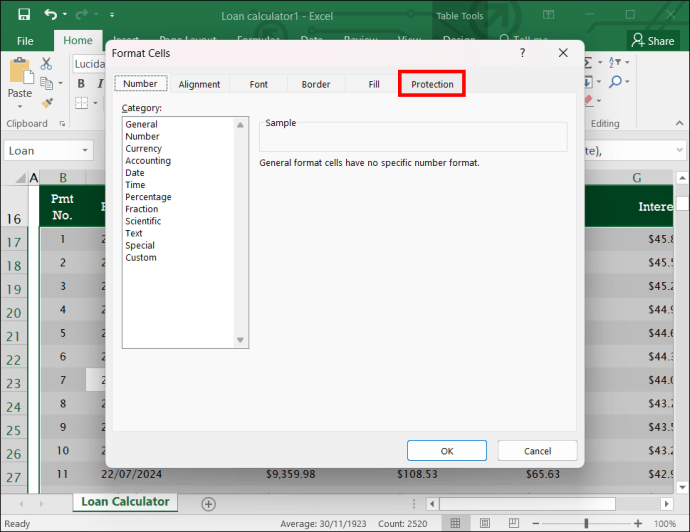Image resolution: width=690 pixels, height=532 pixels.
Task: Zoom out with minus button
Action: coord(536,523)
